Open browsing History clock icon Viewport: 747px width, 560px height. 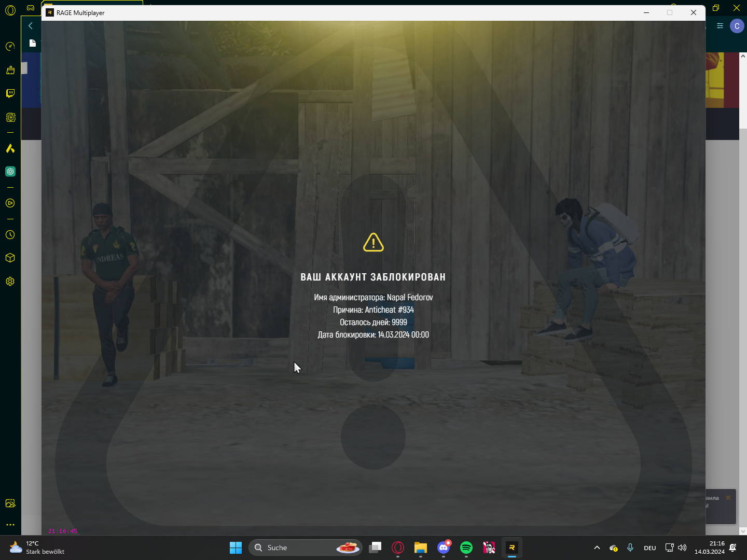10,235
